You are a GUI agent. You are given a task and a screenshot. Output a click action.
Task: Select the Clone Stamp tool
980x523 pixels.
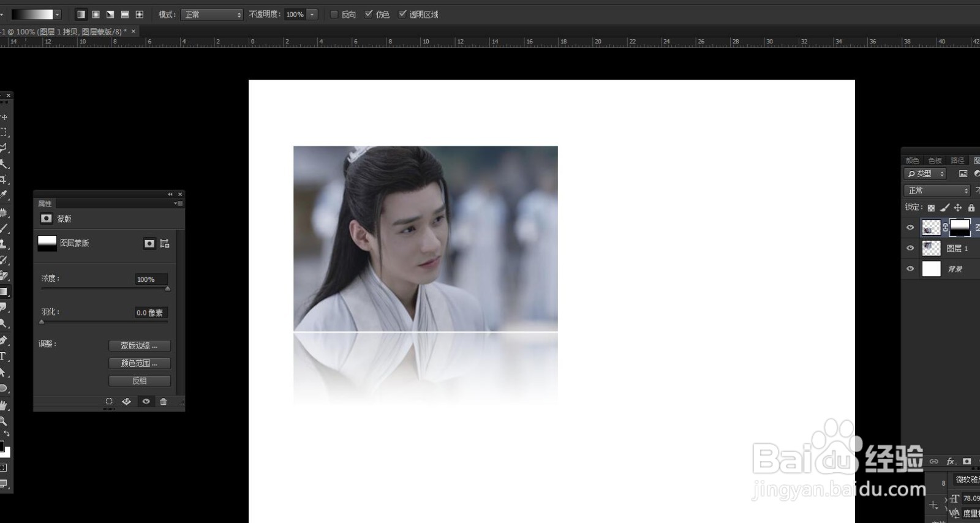tap(4, 244)
